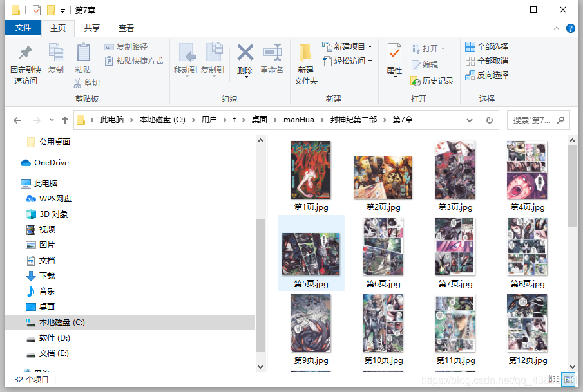This screenshot has height=392, width=583.
Task: Open the Easy access (轻松访问) dropdown
Action: pos(347,61)
